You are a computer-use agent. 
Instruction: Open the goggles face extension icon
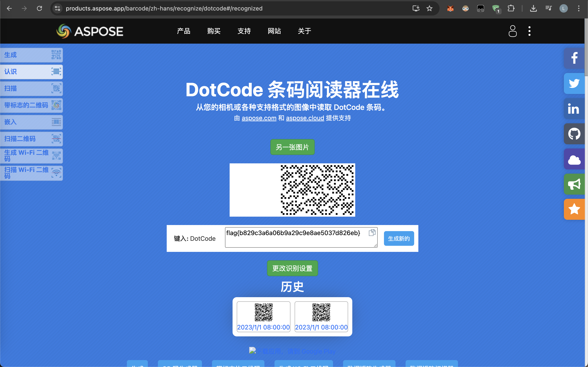click(x=466, y=9)
